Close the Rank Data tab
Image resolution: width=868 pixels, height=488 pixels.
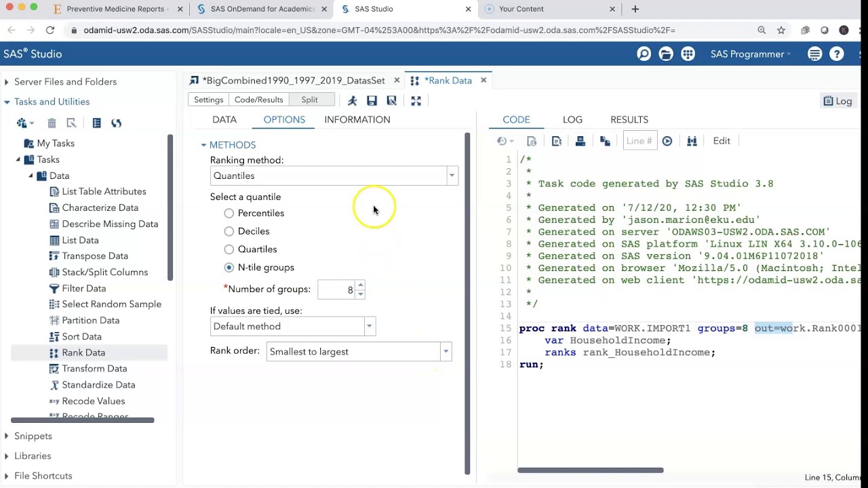pyautogui.click(x=484, y=80)
